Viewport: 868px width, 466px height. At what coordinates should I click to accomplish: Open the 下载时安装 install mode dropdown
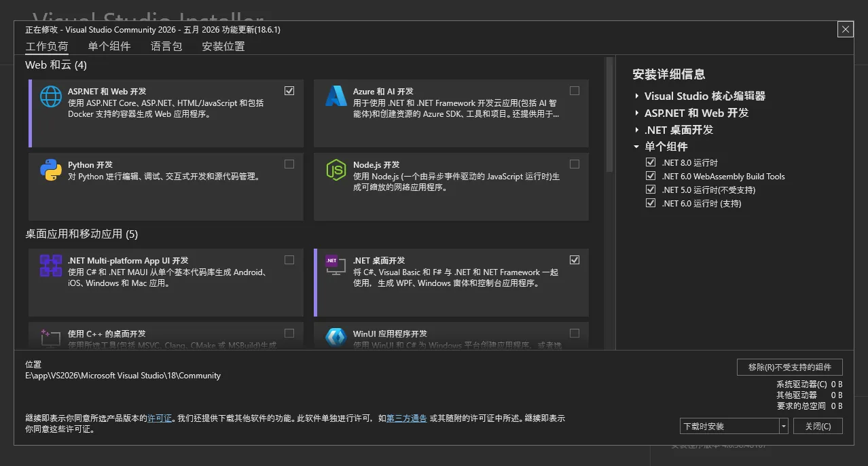click(x=734, y=426)
